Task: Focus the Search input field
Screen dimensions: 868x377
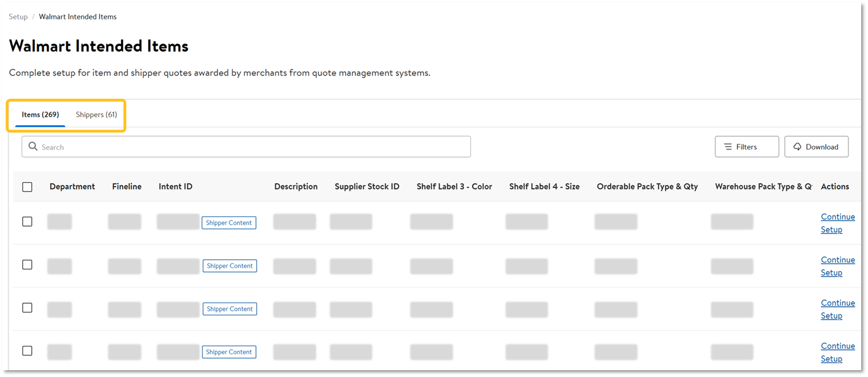Action: click(x=253, y=147)
